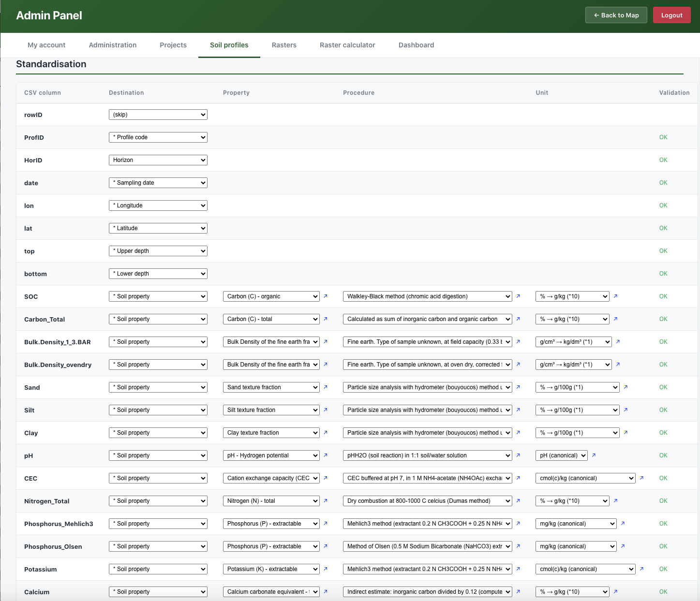Click the Bulk.Density_ovendry column name
This screenshot has height=601, width=700.
click(58, 365)
